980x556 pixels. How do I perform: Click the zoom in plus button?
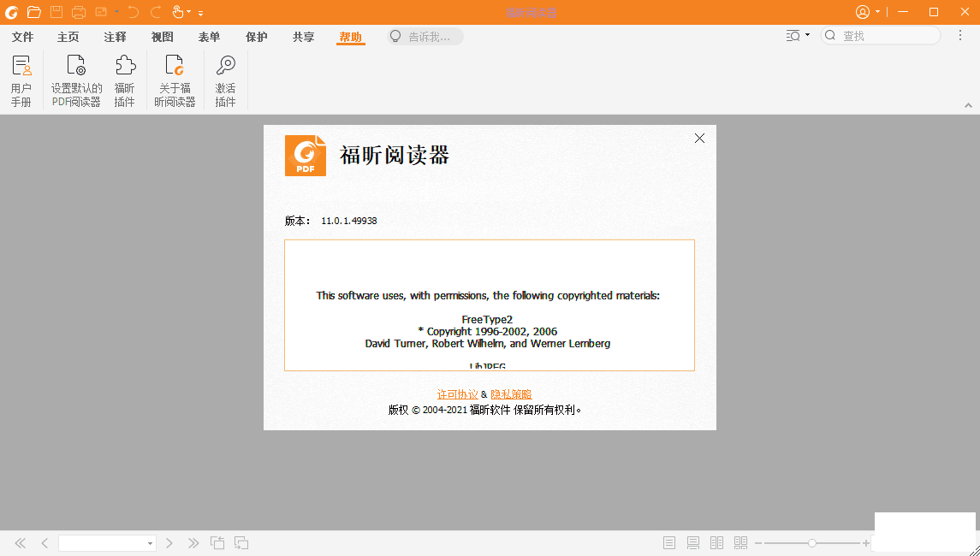(866, 543)
